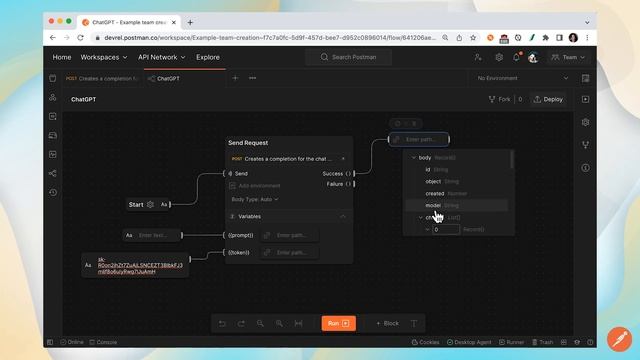The width and height of the screenshot is (640, 360).
Task: Collapse the choices list node
Action: click(x=421, y=218)
